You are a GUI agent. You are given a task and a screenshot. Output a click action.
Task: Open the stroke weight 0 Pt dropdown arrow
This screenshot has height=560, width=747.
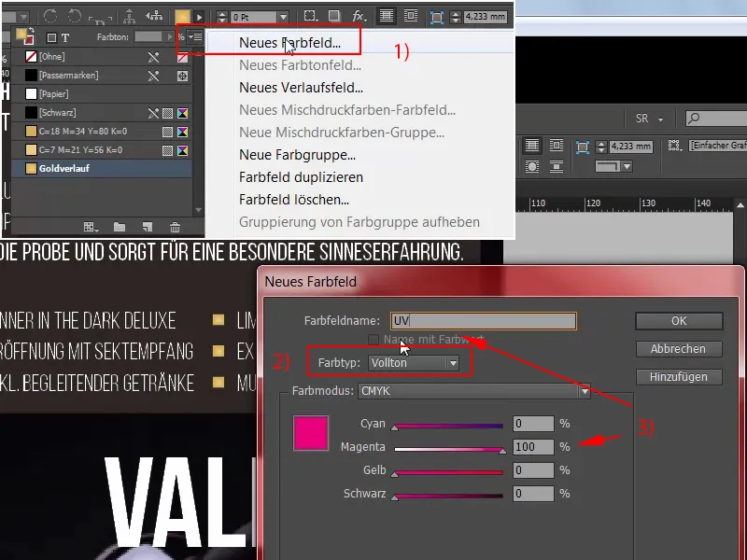[x=283, y=17]
